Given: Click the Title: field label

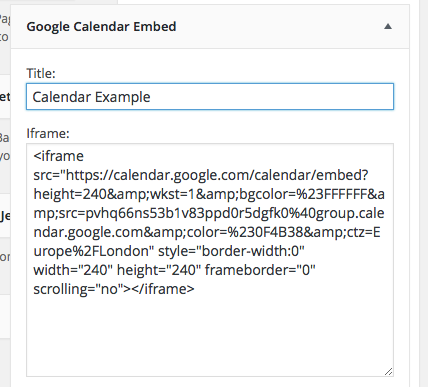Looking at the screenshot, I should 41,73.
